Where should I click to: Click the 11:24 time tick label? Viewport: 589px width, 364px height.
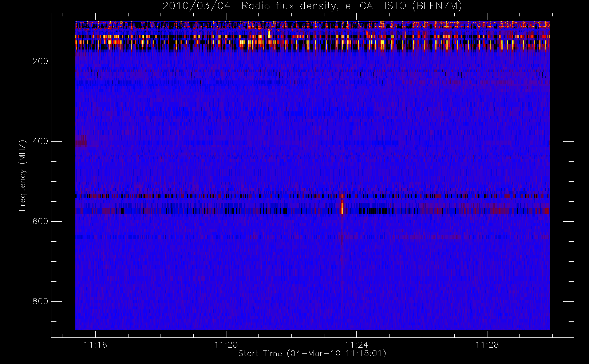click(356, 345)
